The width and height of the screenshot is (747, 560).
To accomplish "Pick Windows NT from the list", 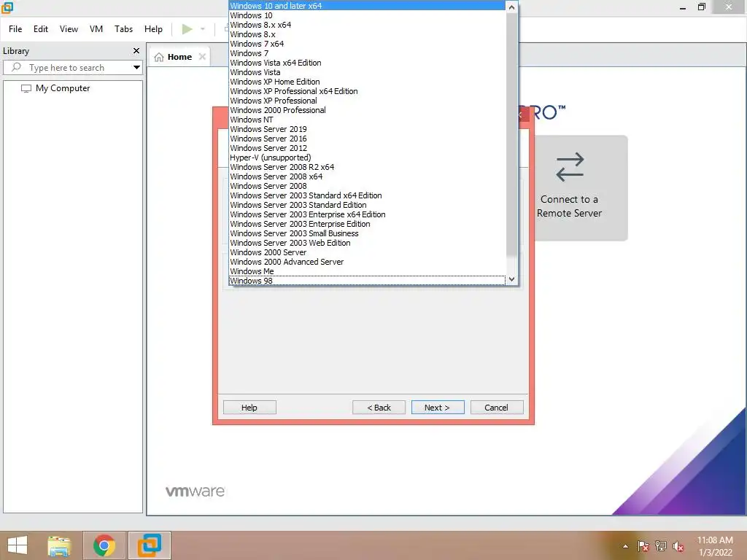I will [x=367, y=120].
